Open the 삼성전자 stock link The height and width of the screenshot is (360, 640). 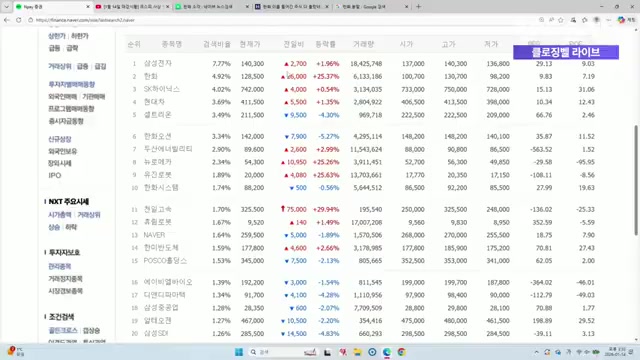[x=158, y=63]
